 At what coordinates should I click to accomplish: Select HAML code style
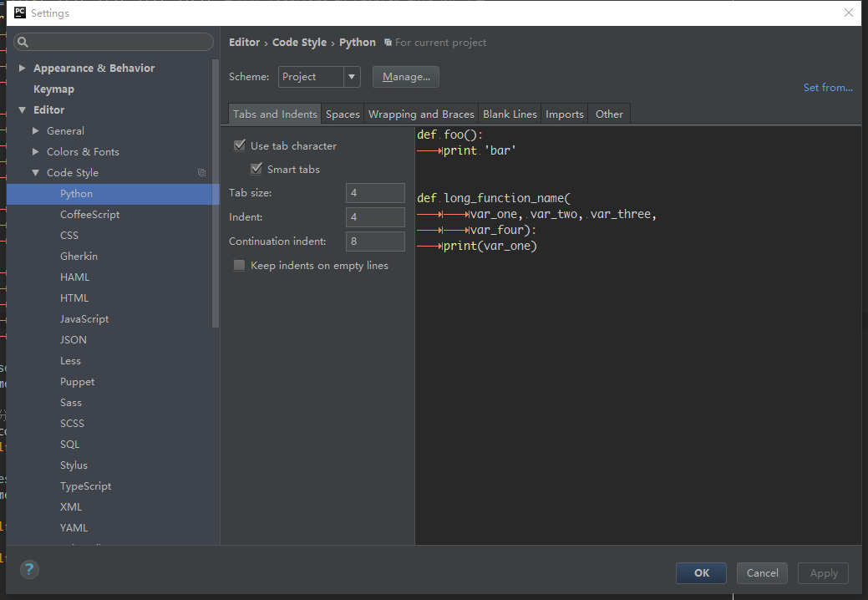tap(74, 277)
